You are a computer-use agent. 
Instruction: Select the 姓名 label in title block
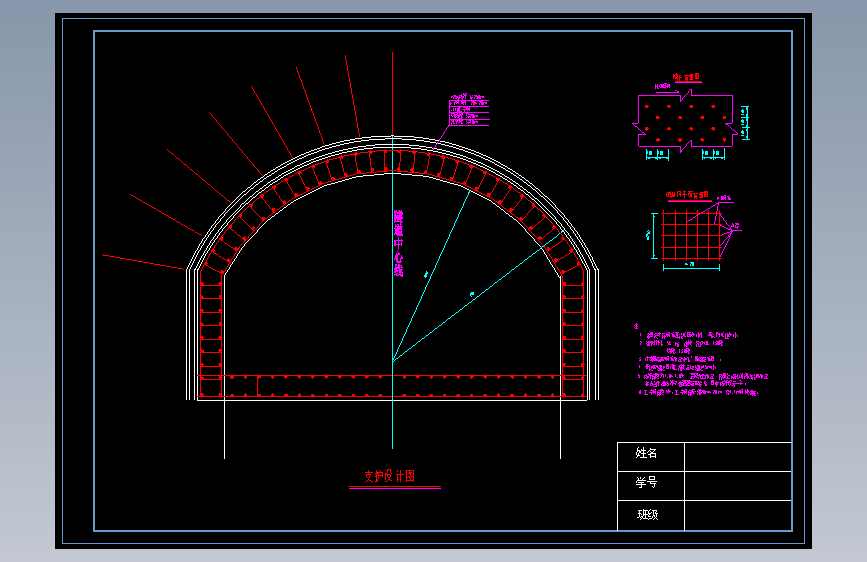pos(646,453)
